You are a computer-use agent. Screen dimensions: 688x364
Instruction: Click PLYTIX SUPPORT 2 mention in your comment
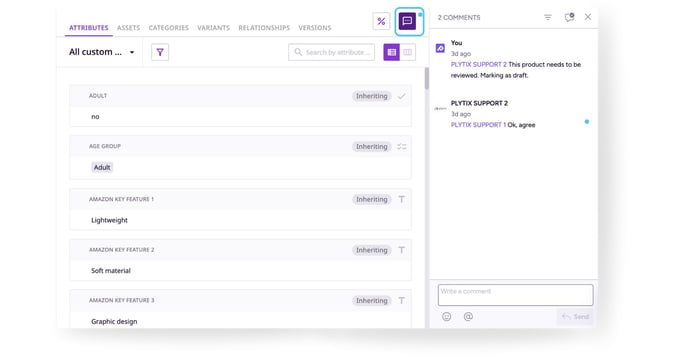(x=479, y=64)
